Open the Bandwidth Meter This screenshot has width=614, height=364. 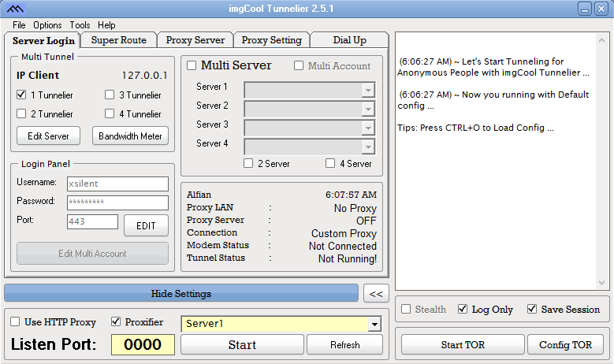click(x=130, y=136)
